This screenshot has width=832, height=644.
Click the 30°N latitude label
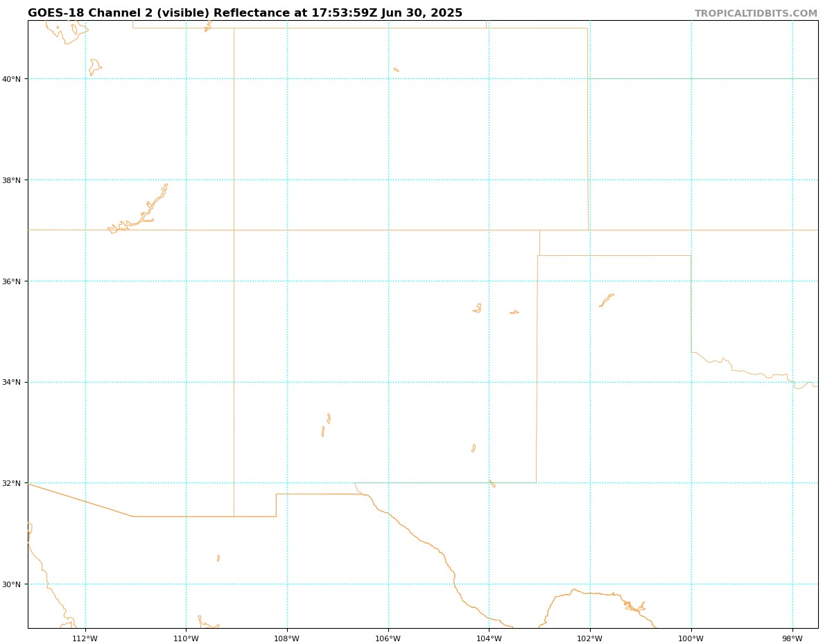click(x=10, y=584)
